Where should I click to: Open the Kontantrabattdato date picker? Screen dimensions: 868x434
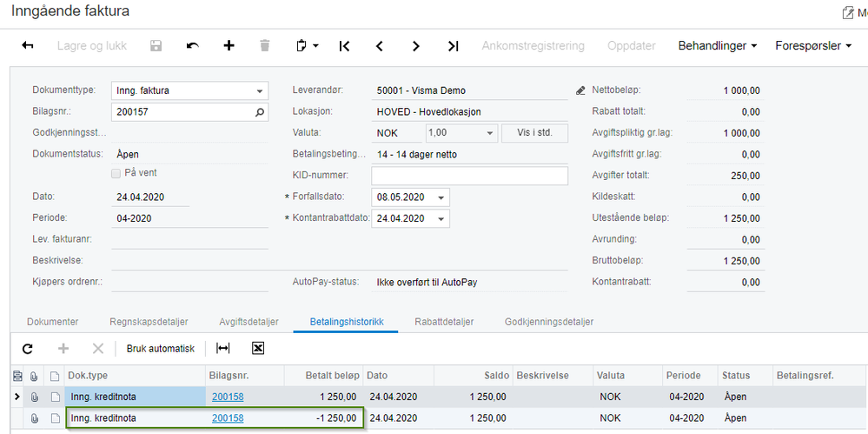coord(441,219)
